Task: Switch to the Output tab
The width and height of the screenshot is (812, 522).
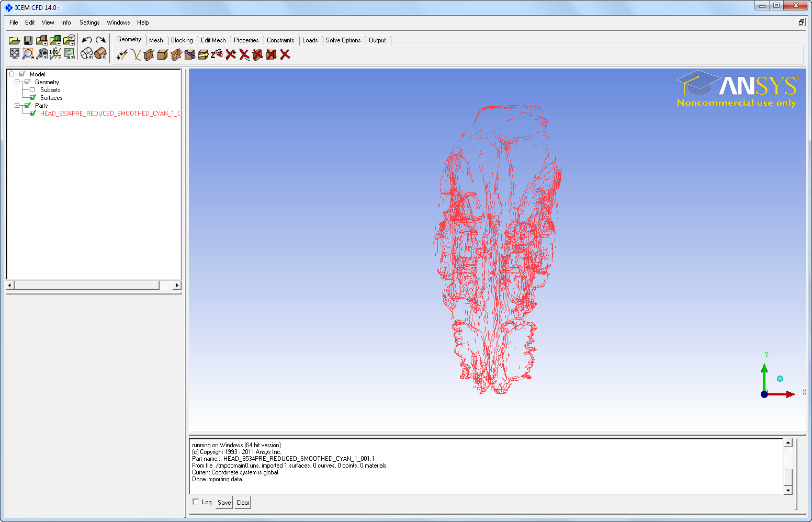Action: tap(377, 40)
